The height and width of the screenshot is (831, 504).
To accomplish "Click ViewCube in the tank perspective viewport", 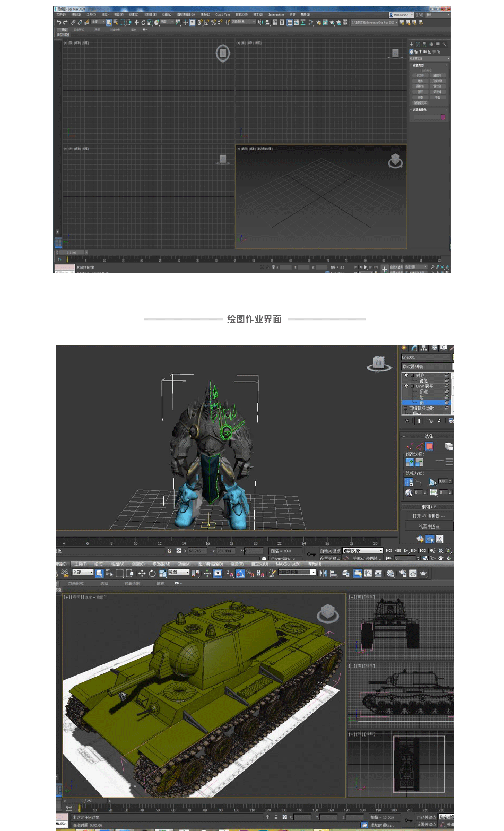I will pos(328,613).
